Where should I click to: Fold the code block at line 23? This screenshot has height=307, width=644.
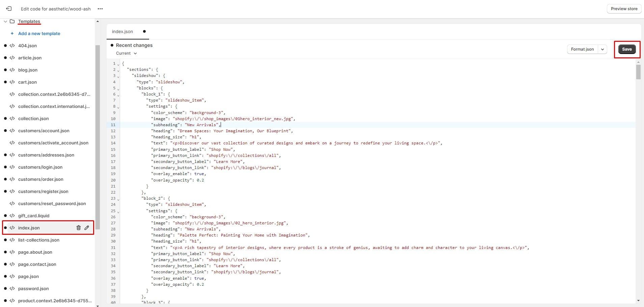tap(118, 199)
